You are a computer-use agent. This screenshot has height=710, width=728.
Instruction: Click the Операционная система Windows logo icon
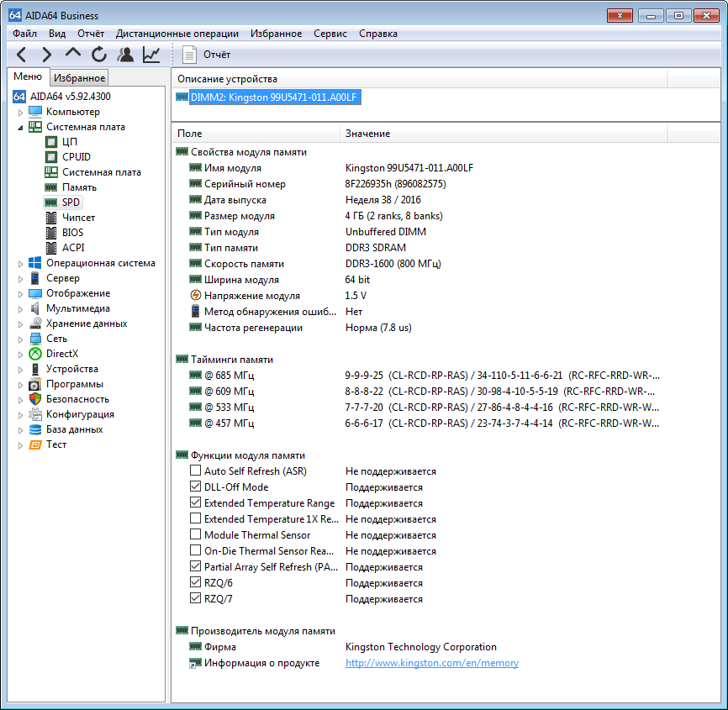point(34,263)
